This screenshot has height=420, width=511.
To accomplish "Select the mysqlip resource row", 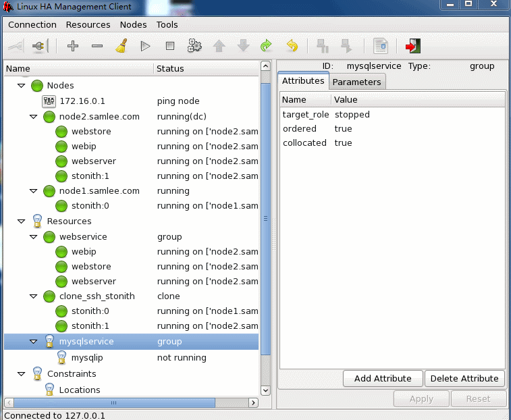I will pos(132,358).
